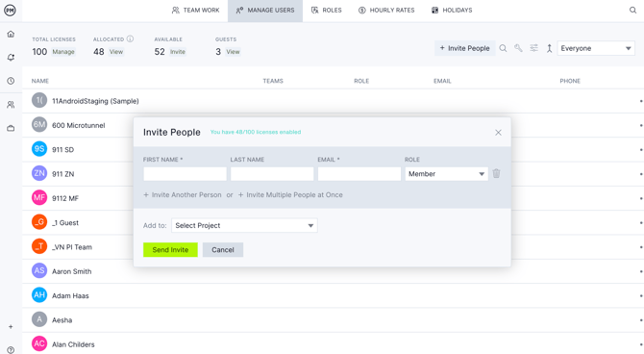Open the briefcase portfolio sidebar icon

11,128
